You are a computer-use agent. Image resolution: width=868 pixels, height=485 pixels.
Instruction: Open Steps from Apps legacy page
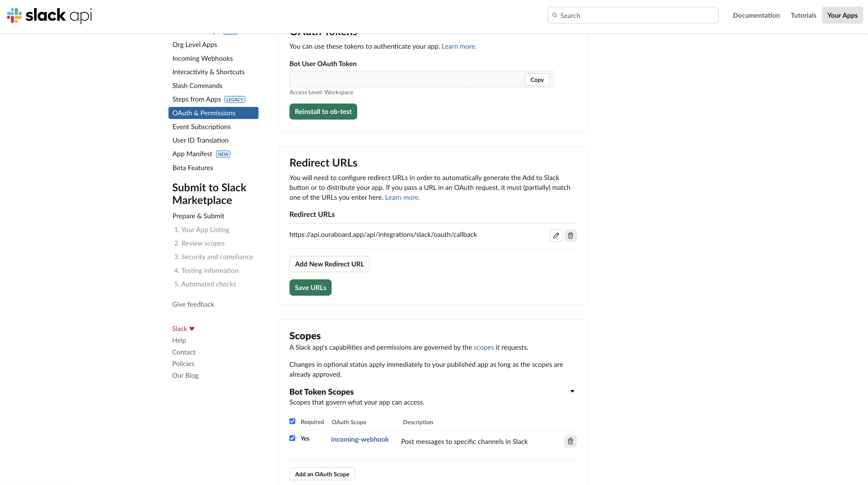(196, 99)
